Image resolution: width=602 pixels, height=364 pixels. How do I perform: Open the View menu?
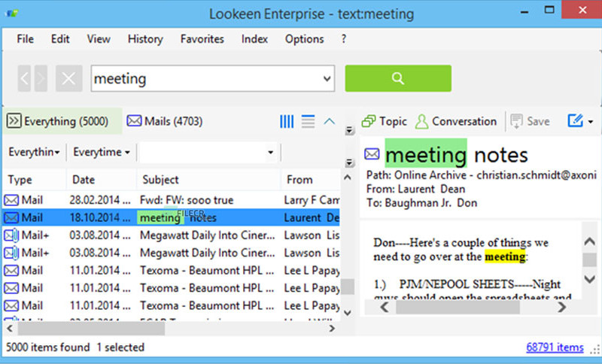coord(99,39)
